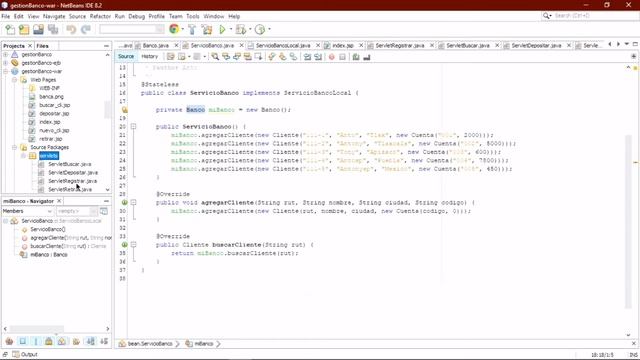Click the History view button

tap(149, 56)
